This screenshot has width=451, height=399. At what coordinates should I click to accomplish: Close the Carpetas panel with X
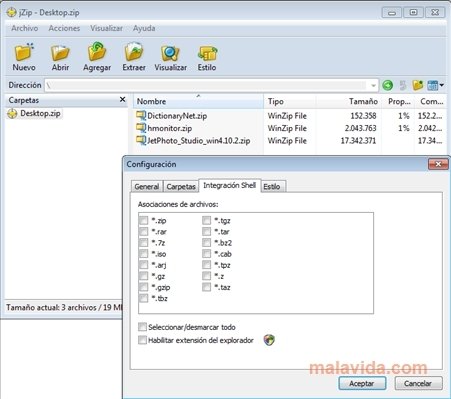[x=122, y=100]
